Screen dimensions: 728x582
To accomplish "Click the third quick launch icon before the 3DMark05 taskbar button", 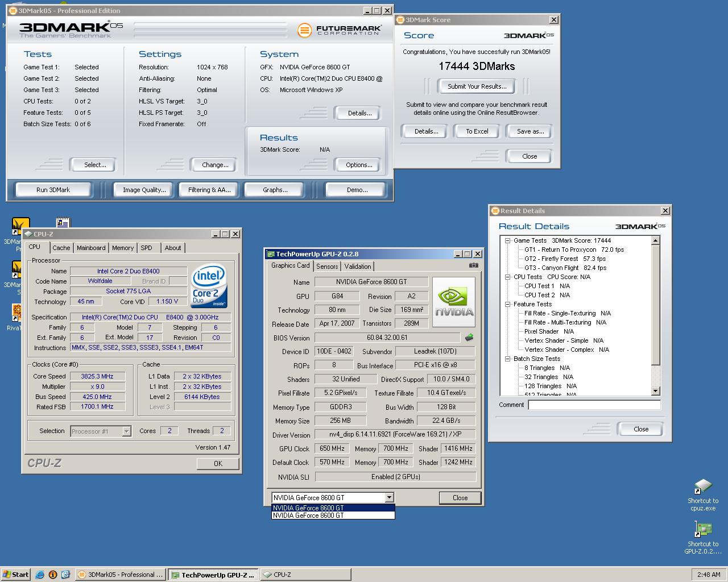I will (x=65, y=575).
